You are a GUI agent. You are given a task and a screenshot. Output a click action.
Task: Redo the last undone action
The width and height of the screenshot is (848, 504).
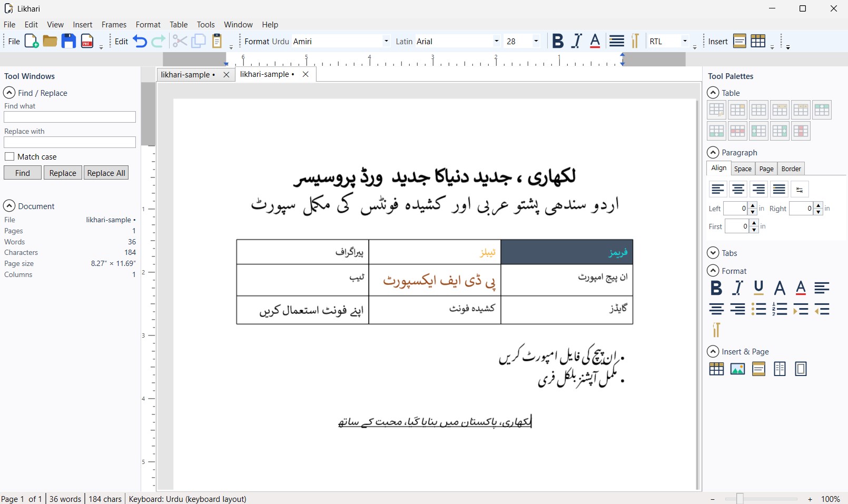coord(158,41)
